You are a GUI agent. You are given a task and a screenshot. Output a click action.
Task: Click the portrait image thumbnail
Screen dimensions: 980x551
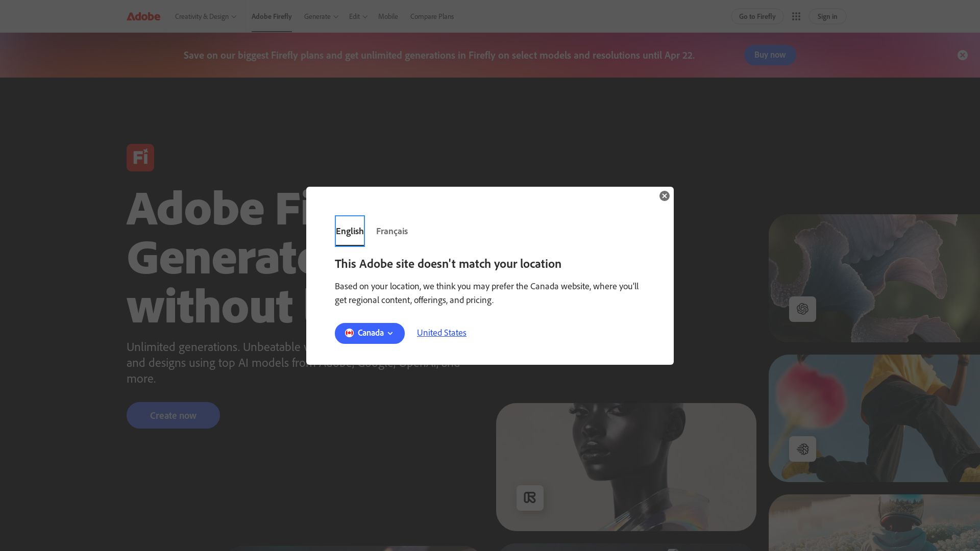(626, 466)
